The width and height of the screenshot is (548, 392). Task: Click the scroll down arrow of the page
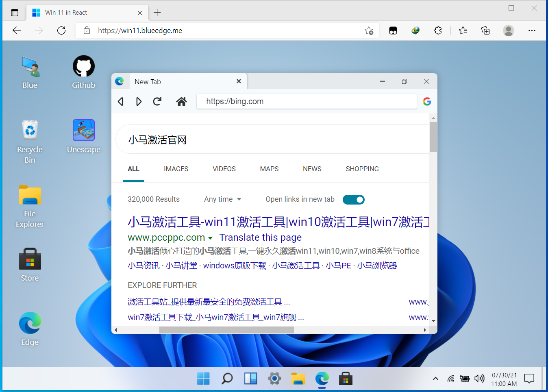pyautogui.click(x=433, y=321)
